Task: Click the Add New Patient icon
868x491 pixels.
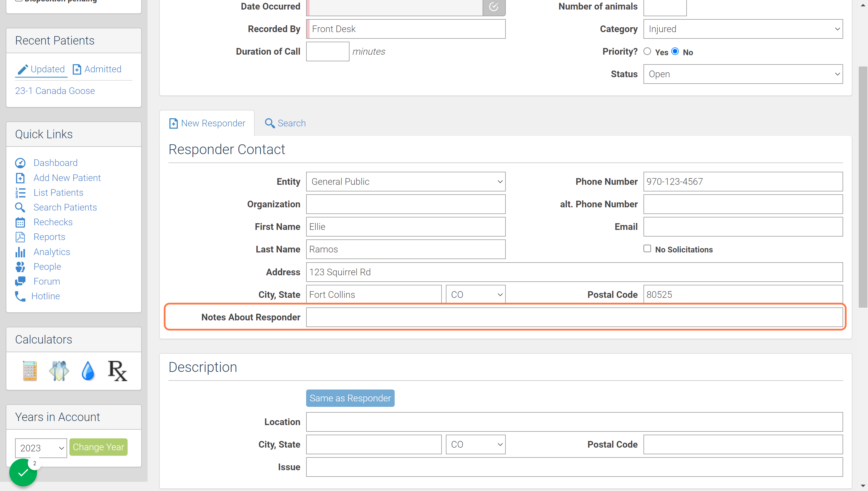Action: click(20, 178)
